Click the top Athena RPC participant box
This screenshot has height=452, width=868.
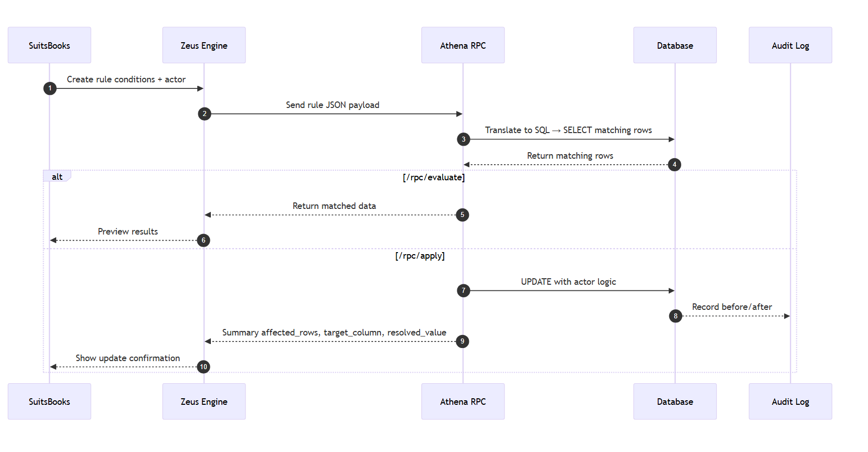(x=463, y=45)
